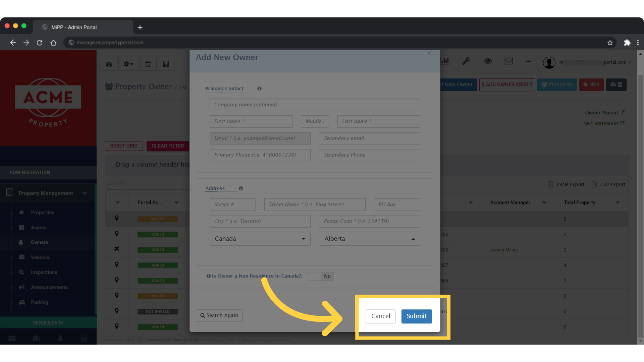Screen dimensions: 644x362
Task: Open Account Manager column filter
Action: (x=544, y=202)
